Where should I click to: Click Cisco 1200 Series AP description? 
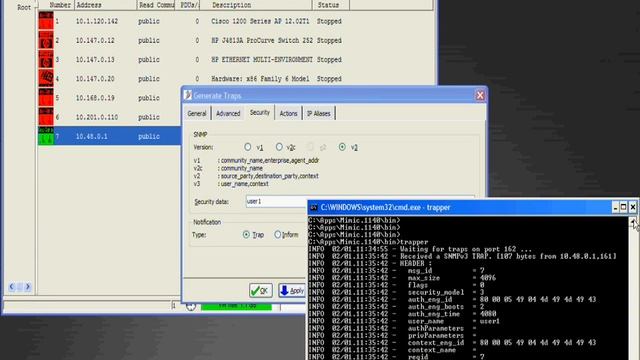260,21
